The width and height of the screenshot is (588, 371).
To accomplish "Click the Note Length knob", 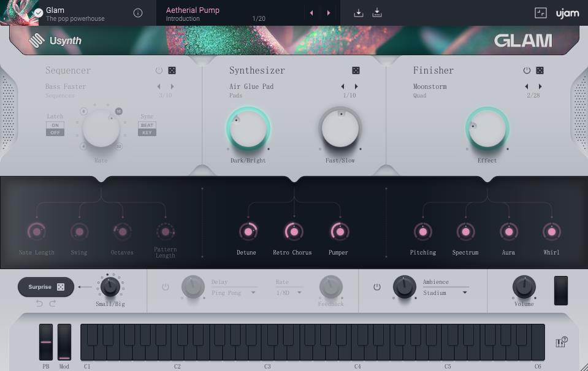I will tap(37, 231).
